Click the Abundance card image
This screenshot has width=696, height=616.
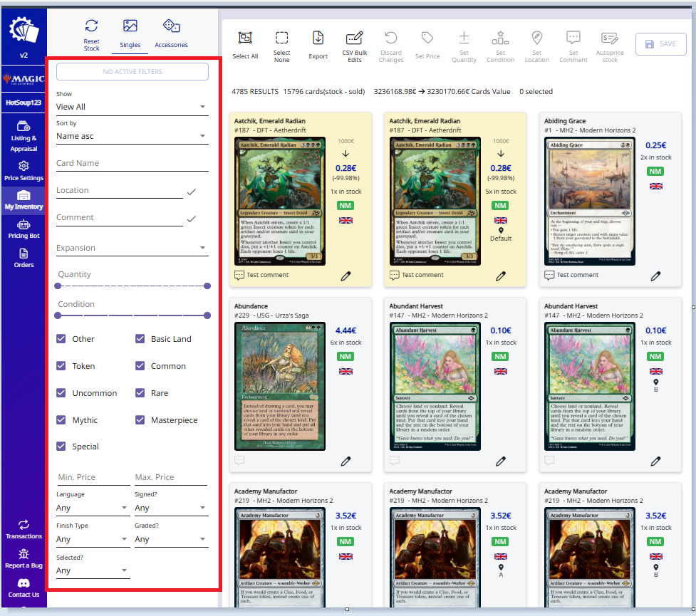point(280,387)
